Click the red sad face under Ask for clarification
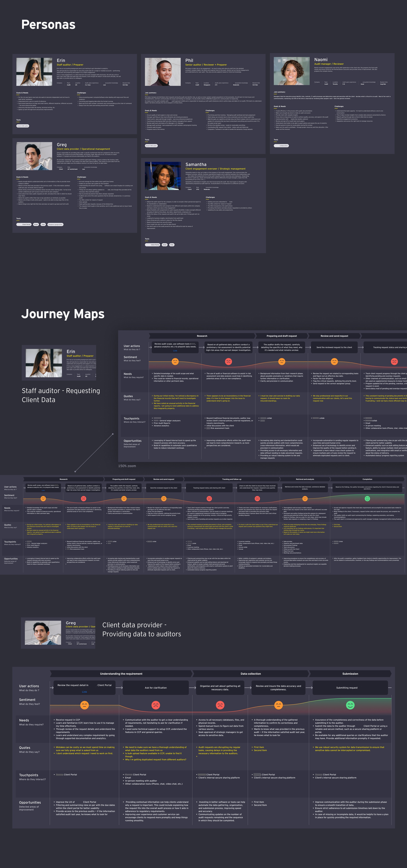Viewport: 407px width, 868px height. (156, 705)
